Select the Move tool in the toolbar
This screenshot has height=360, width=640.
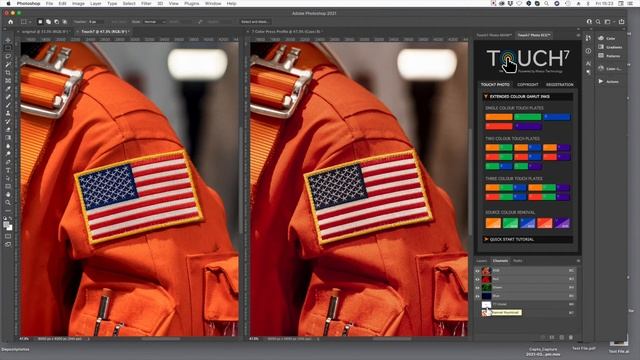coord(8,40)
